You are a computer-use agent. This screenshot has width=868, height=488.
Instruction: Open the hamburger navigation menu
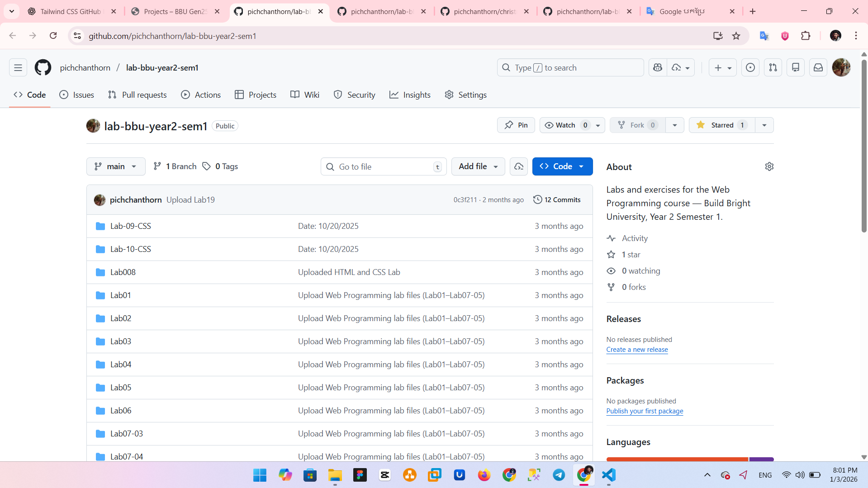coord(18,68)
